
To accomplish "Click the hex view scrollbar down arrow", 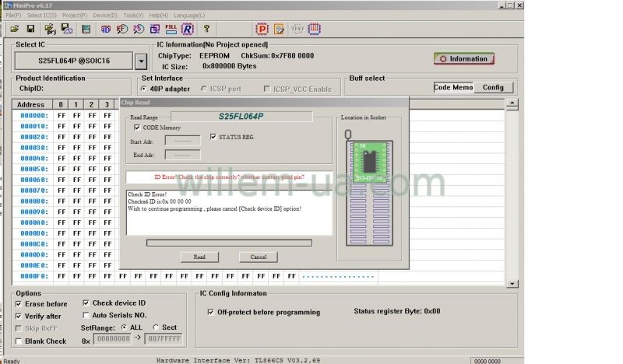I will [x=510, y=283].
